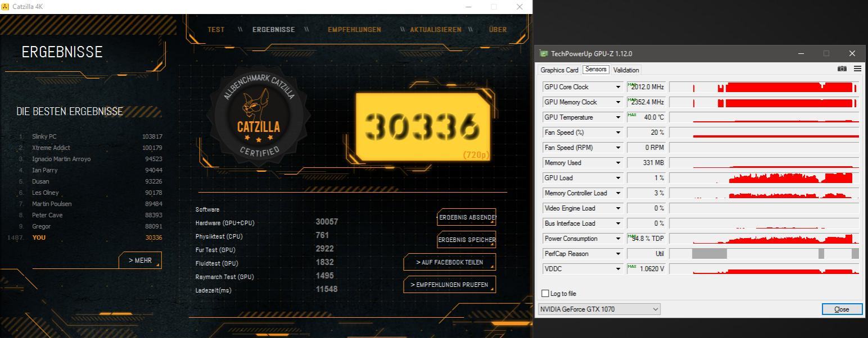The image size is (868, 338).
Task: Select the Peter Cave leaderboard entry
Action: pyautogui.click(x=90, y=215)
